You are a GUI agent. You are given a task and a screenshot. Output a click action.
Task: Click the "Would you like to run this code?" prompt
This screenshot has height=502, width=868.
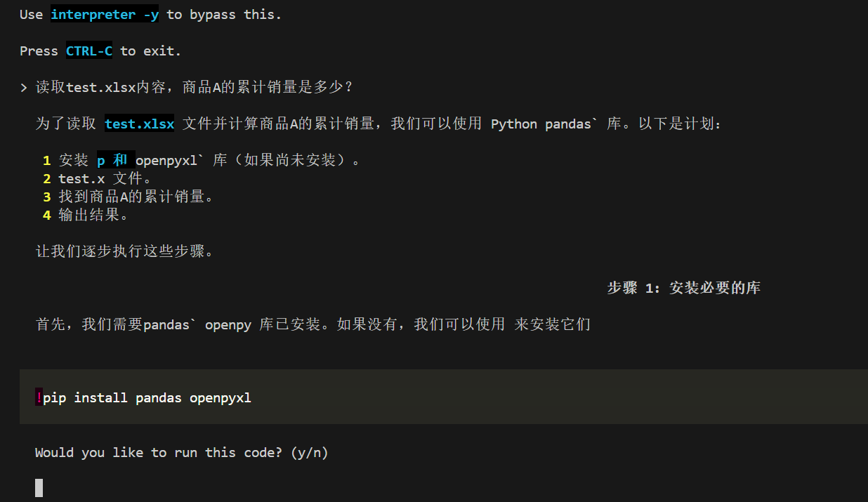pos(181,453)
